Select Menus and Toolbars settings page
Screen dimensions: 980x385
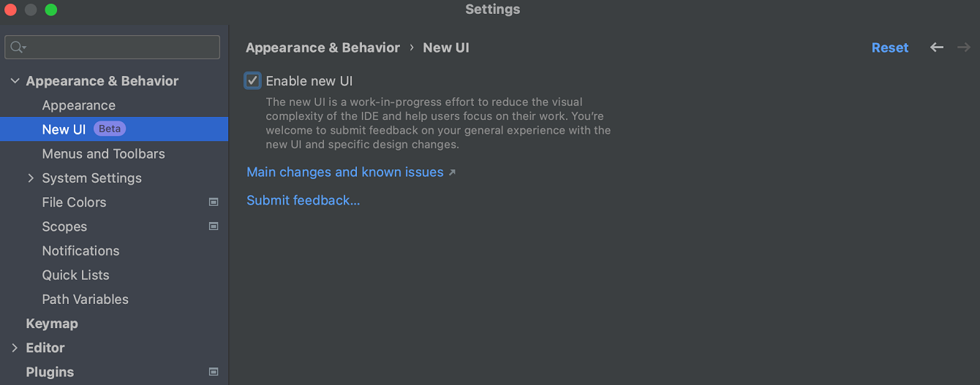[x=103, y=154]
